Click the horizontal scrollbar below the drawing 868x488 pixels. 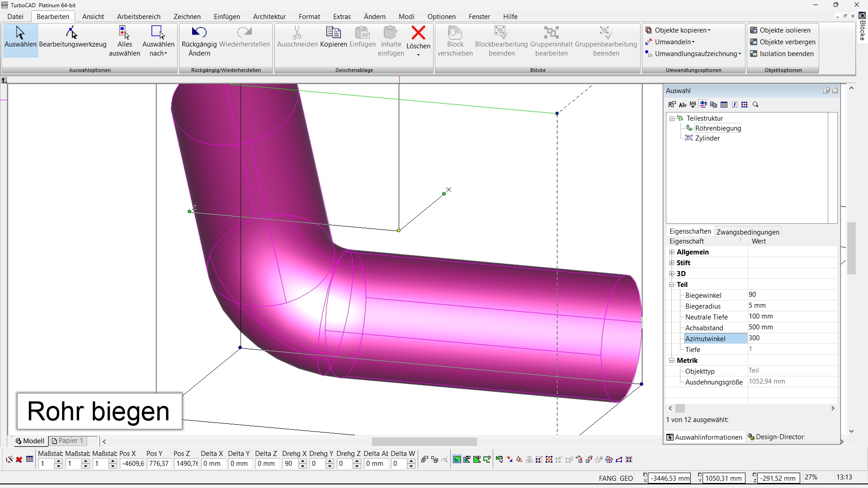424,441
